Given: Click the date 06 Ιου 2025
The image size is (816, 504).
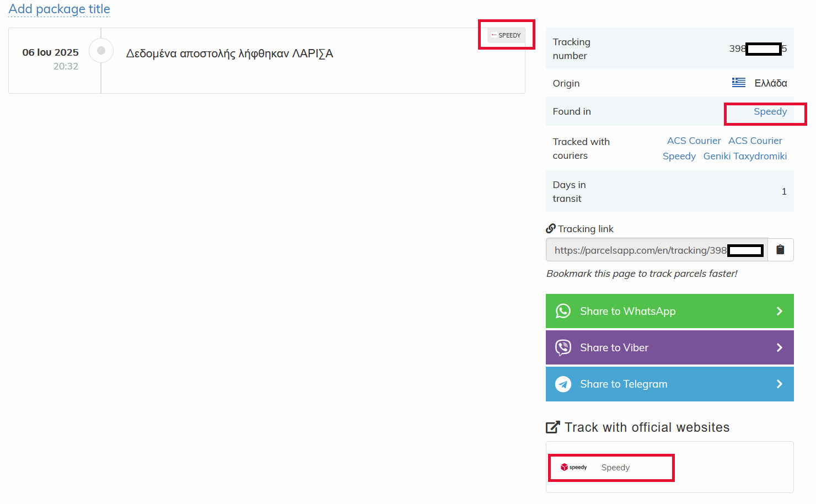Looking at the screenshot, I should [50, 52].
